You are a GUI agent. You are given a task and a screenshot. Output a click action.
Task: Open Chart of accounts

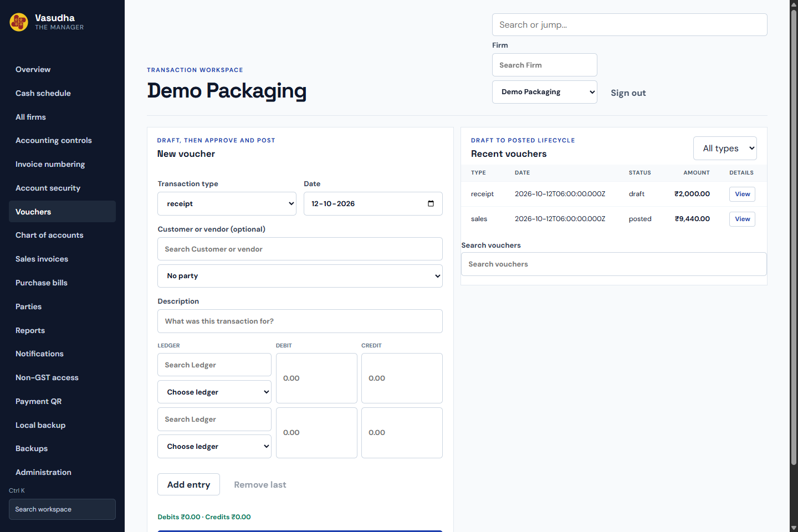pyautogui.click(x=62, y=235)
